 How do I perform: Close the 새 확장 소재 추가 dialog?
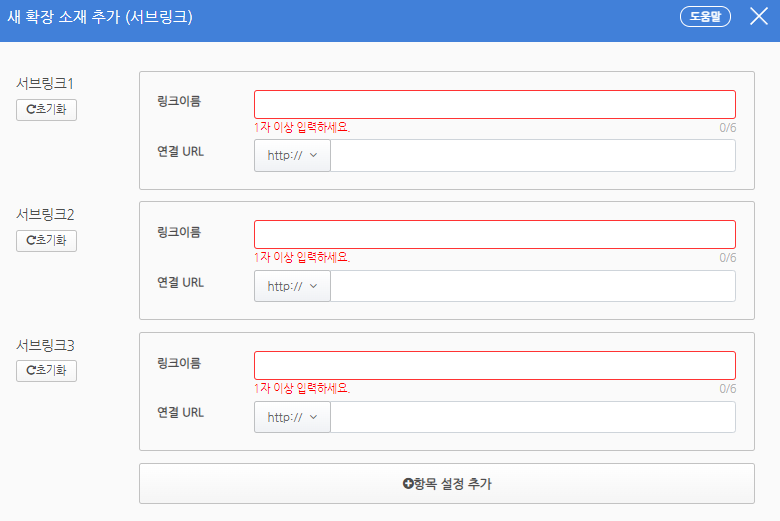[759, 16]
